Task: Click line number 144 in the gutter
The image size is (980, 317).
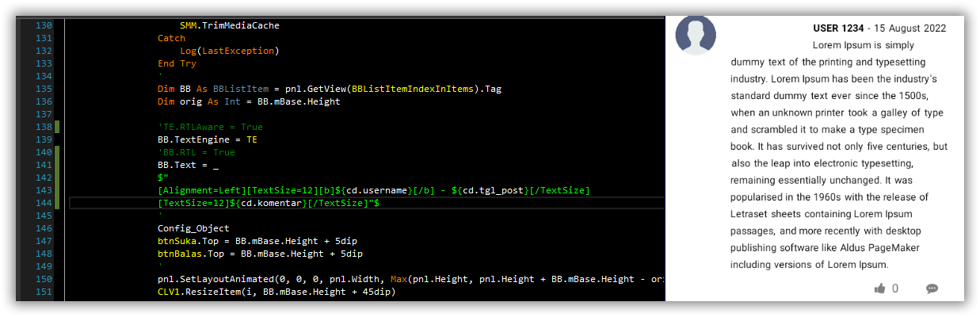Action: pyautogui.click(x=43, y=203)
